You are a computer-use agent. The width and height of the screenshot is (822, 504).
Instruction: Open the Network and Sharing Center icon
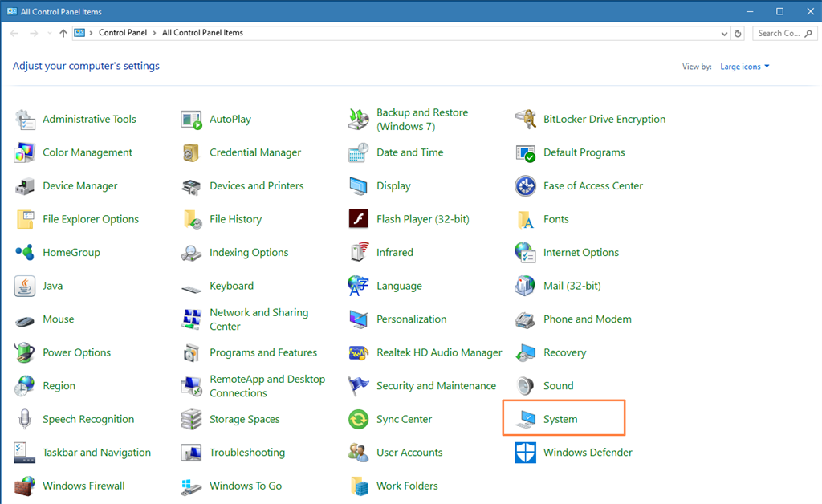(191, 319)
